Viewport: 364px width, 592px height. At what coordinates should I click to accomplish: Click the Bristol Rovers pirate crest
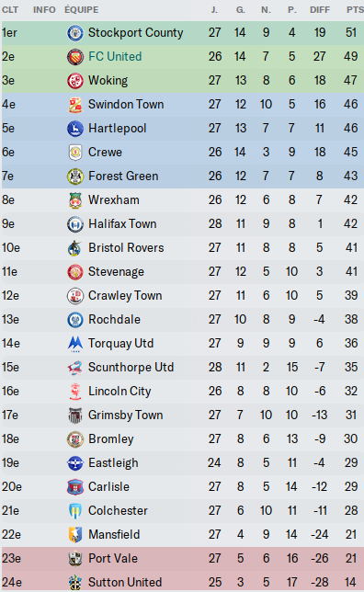(75, 248)
